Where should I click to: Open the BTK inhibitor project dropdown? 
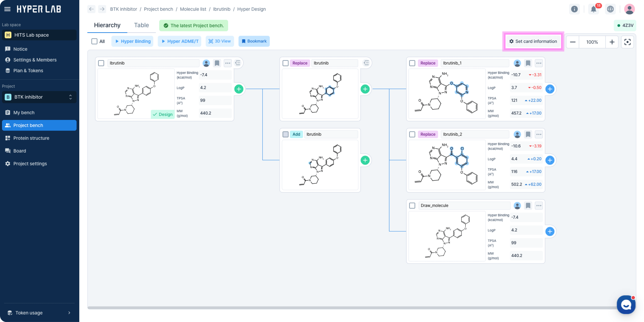39,97
